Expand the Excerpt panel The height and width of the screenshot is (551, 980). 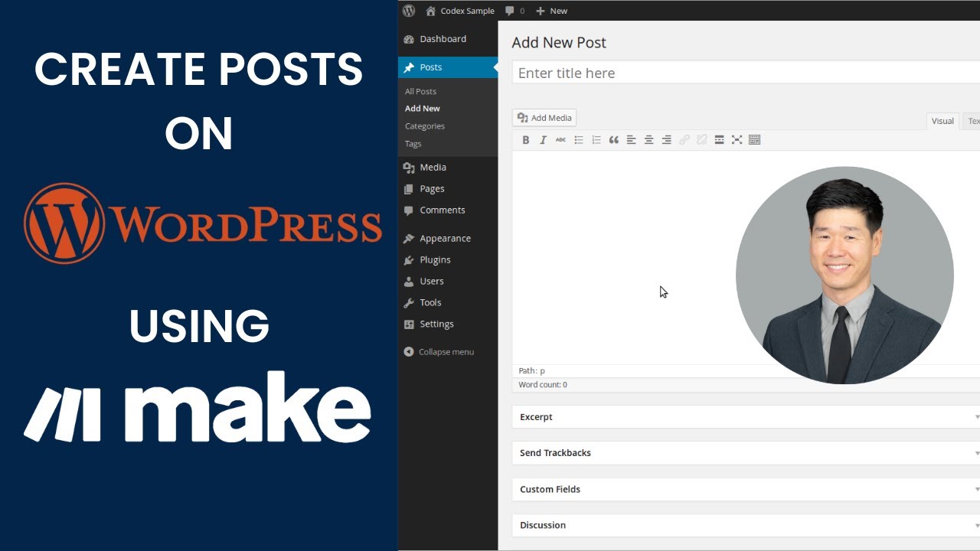pos(746,417)
